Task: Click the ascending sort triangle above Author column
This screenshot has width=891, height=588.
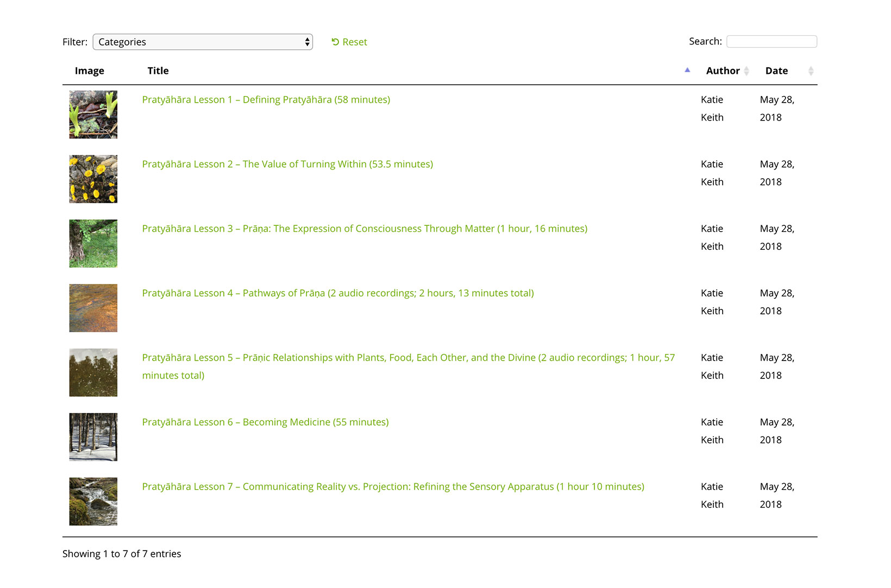Action: point(687,70)
